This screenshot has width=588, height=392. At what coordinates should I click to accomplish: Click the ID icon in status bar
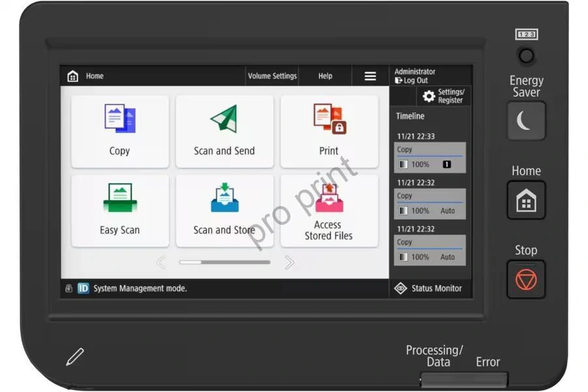(x=83, y=289)
